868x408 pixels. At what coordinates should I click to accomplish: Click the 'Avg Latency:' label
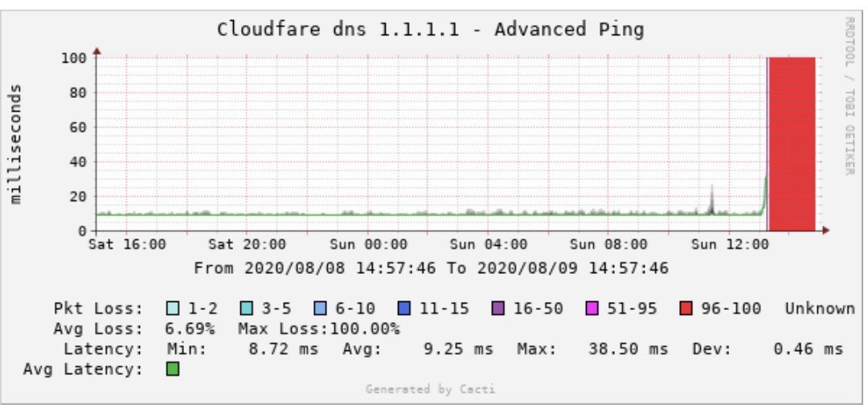83,369
